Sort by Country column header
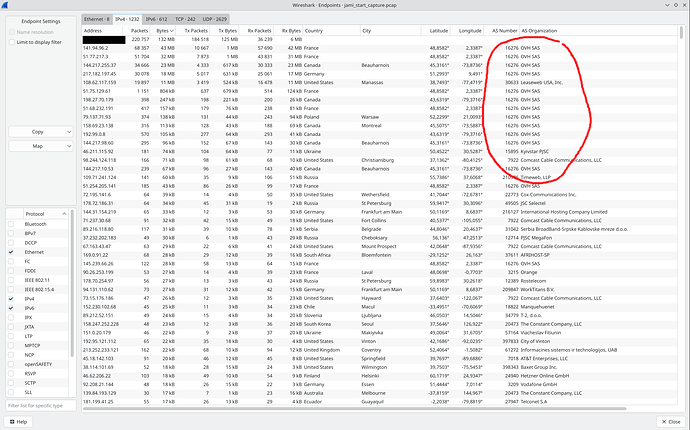The width and height of the screenshot is (690, 430). point(331,31)
